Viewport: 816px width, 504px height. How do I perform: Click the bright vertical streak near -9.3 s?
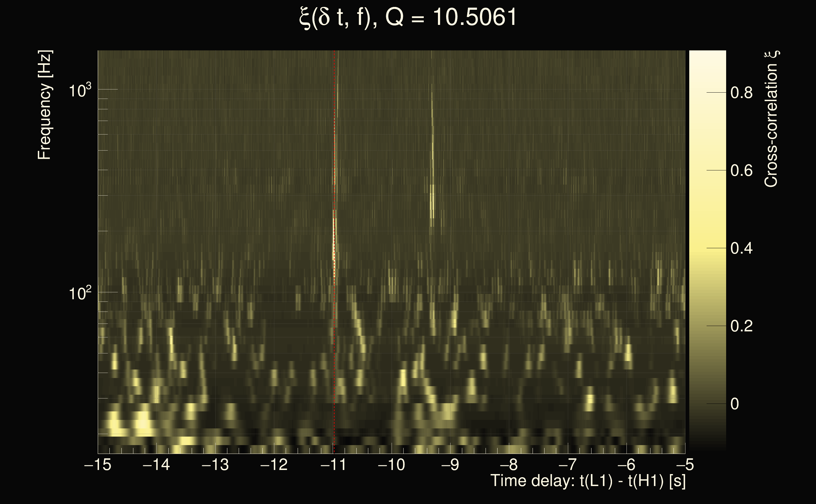point(432,200)
